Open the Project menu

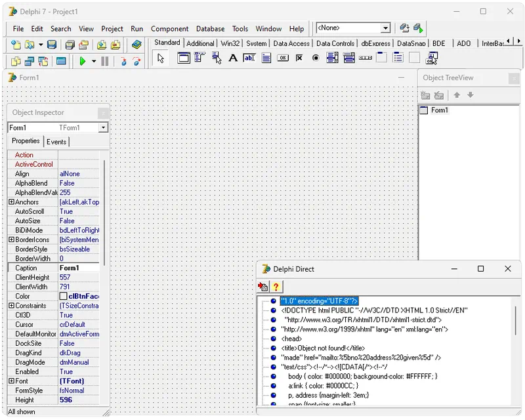[x=112, y=29]
